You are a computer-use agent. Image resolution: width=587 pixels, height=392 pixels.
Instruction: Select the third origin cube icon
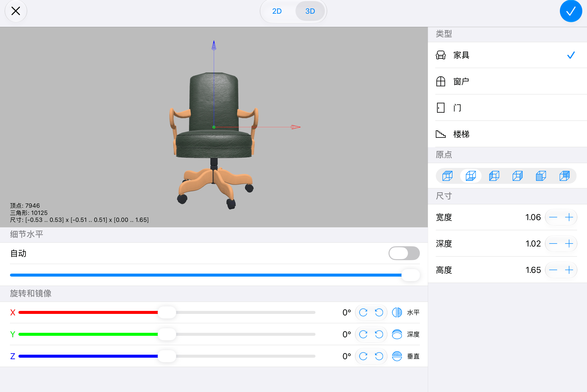click(494, 176)
